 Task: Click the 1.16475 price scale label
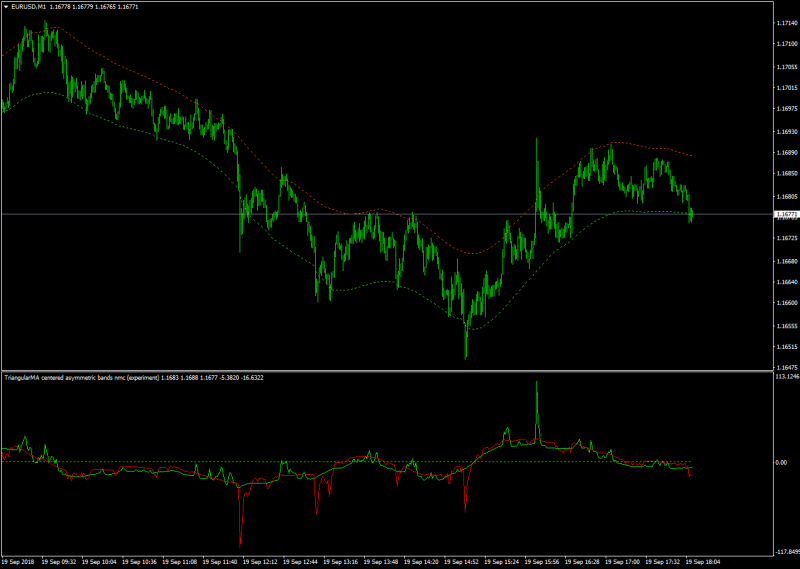[x=786, y=367]
